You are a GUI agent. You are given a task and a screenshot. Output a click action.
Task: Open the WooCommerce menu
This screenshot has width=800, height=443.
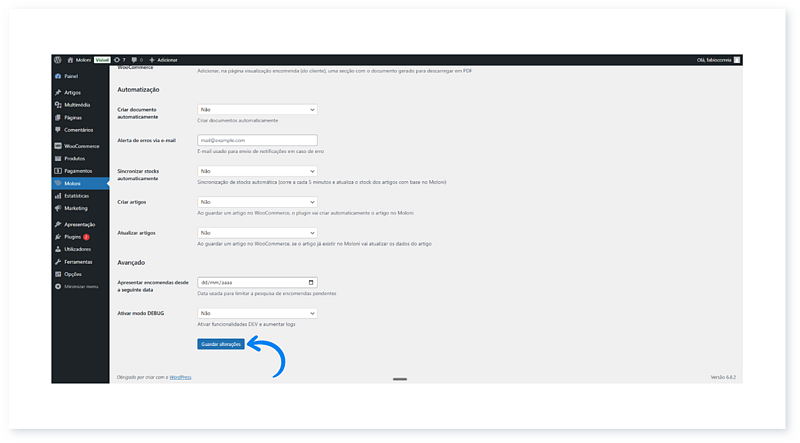tap(79, 146)
